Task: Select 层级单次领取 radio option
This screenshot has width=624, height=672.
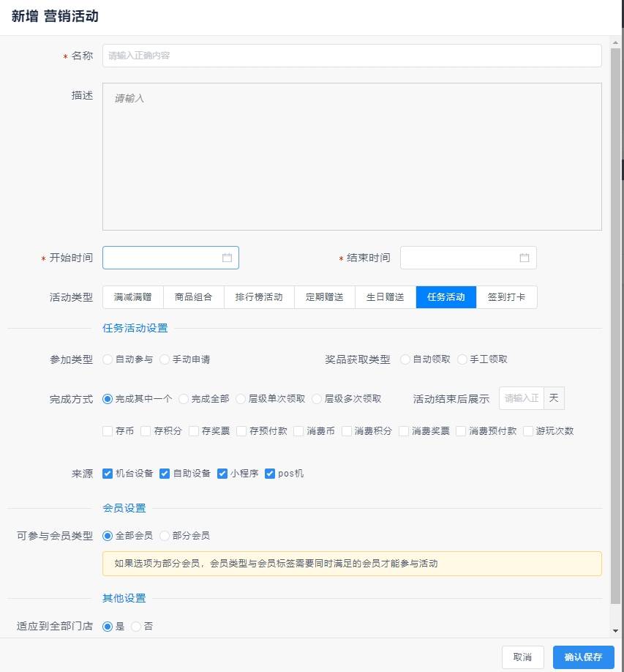Action: pos(241,399)
